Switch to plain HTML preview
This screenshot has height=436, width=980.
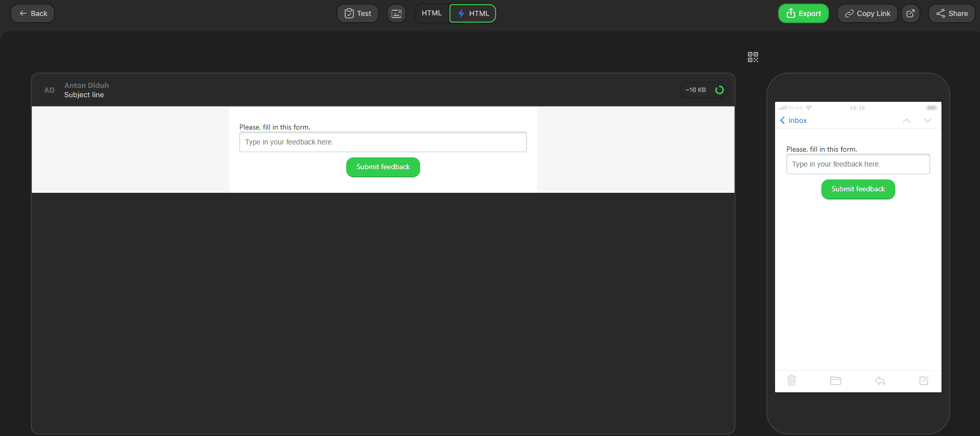tap(431, 13)
